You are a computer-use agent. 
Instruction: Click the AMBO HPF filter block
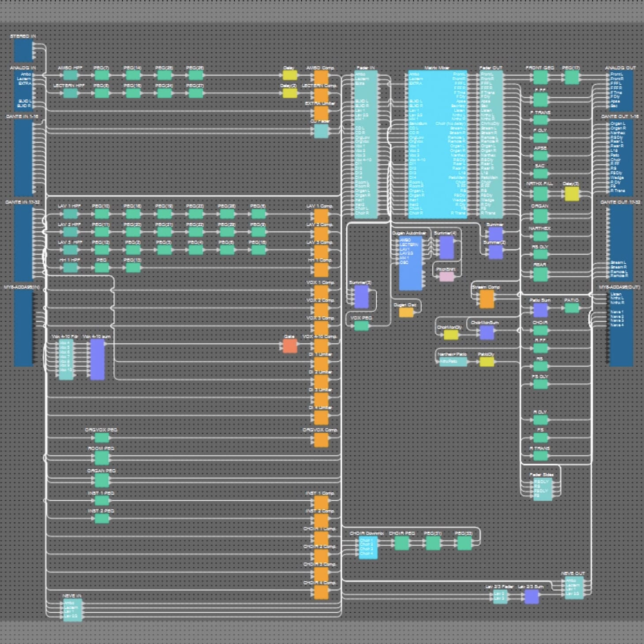tap(70, 76)
